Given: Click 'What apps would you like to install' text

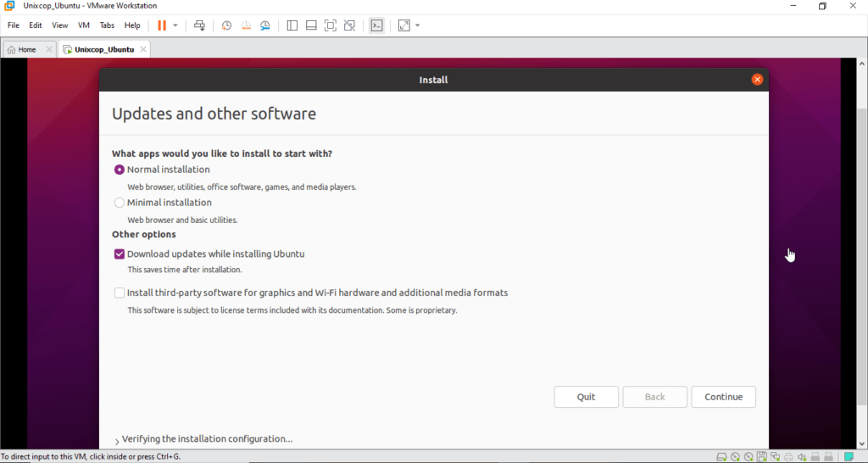Looking at the screenshot, I should pyautogui.click(x=222, y=153).
